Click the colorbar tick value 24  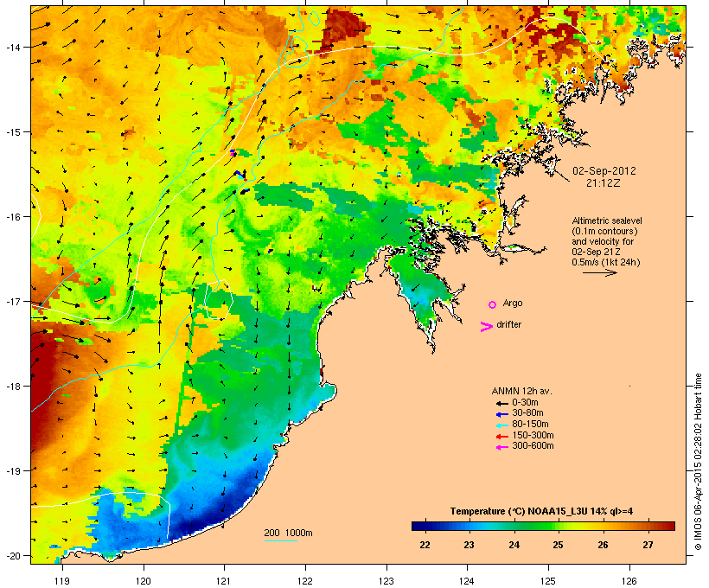(514, 545)
